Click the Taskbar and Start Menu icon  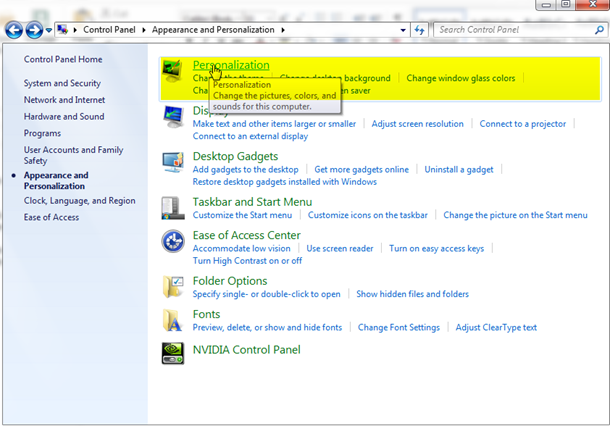[x=173, y=208]
